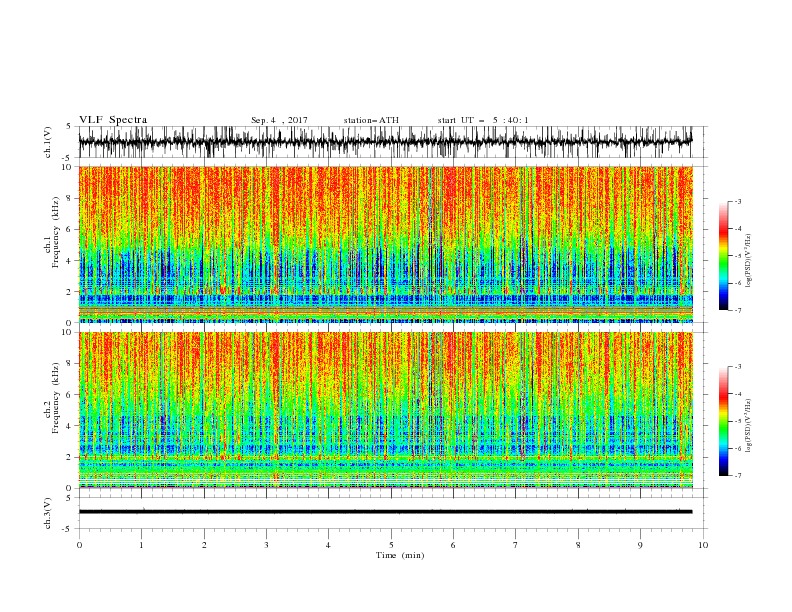Click the "ch.1(V)" waveform axis label
This screenshot has height=612, width=792.
coord(48,142)
